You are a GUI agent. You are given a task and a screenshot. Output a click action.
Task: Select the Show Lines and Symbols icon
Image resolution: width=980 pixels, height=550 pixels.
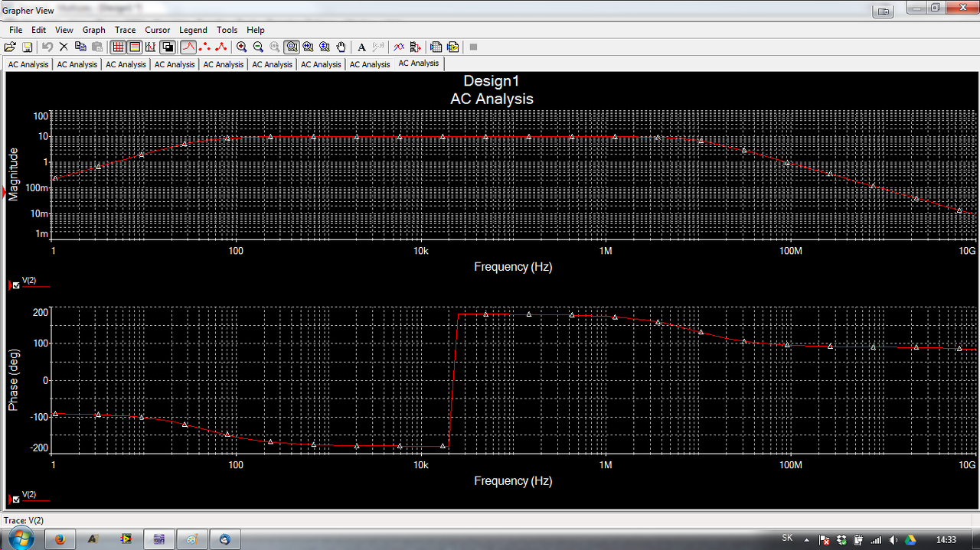pyautogui.click(x=221, y=47)
